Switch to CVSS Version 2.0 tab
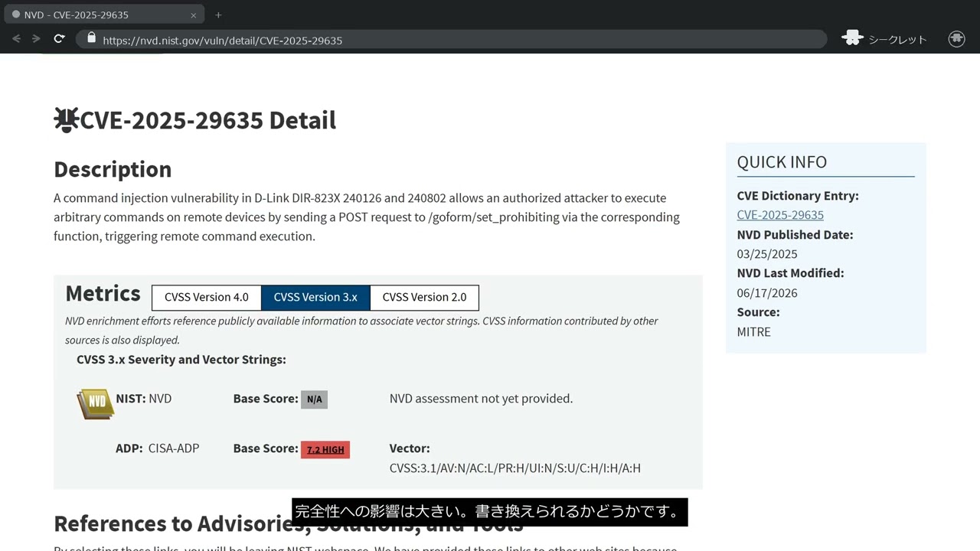Viewport: 980px width, 551px height. pos(424,297)
